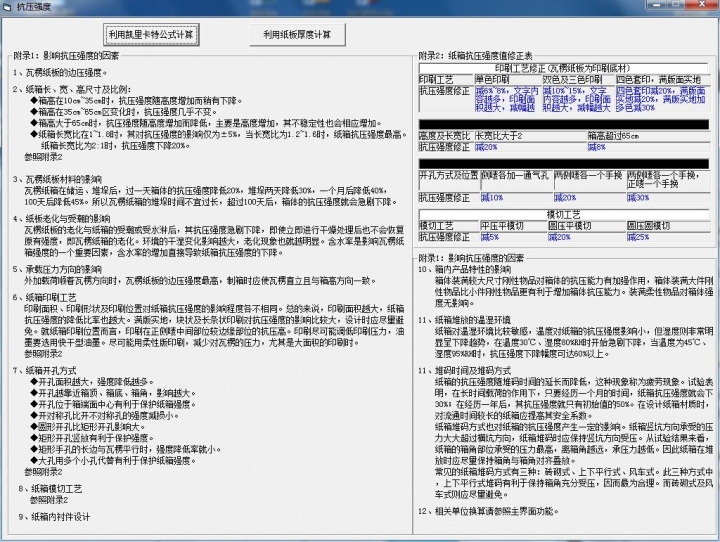Click bullet '矩形开孔竖放有利于保护强度'
The image size is (720, 542).
[x=92, y=438]
